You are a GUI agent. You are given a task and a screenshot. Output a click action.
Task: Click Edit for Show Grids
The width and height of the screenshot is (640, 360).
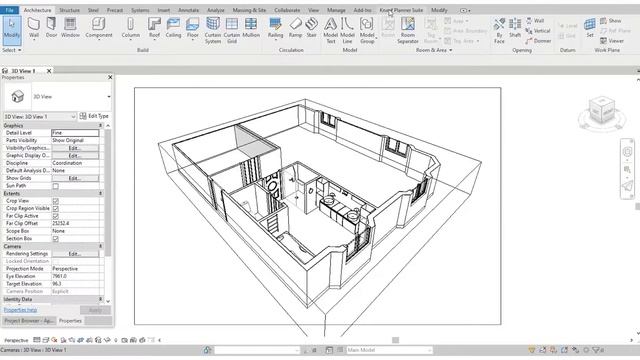point(75,178)
